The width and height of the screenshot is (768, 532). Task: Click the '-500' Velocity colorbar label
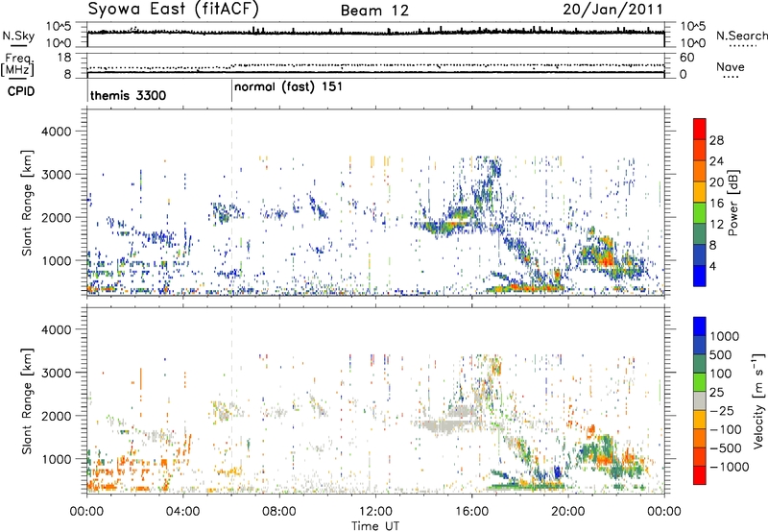coord(726,448)
